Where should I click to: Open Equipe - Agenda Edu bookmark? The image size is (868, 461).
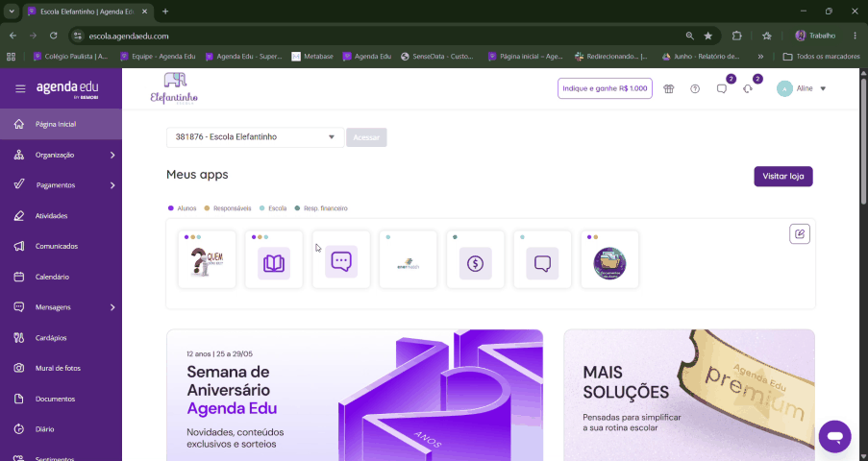(x=159, y=57)
